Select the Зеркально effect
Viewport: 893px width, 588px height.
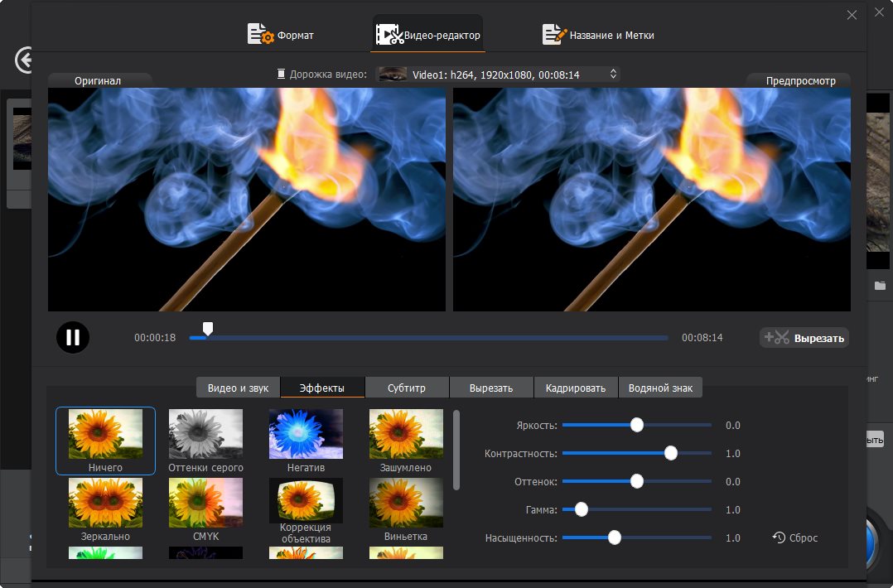coord(105,503)
